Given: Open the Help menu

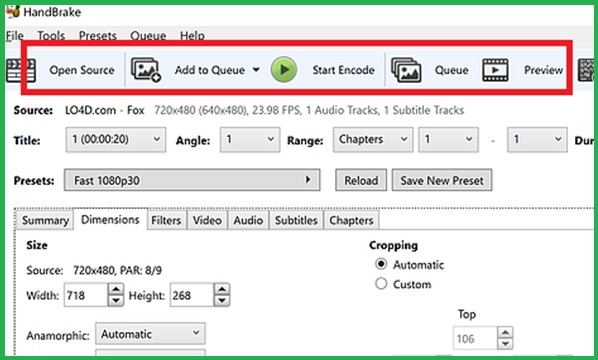Looking at the screenshot, I should tap(192, 36).
